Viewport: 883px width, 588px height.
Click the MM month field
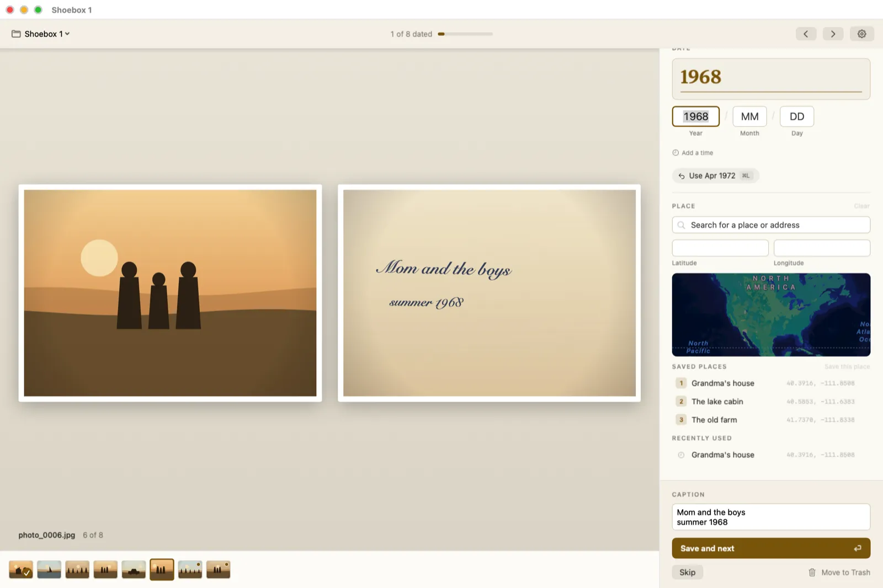click(749, 116)
